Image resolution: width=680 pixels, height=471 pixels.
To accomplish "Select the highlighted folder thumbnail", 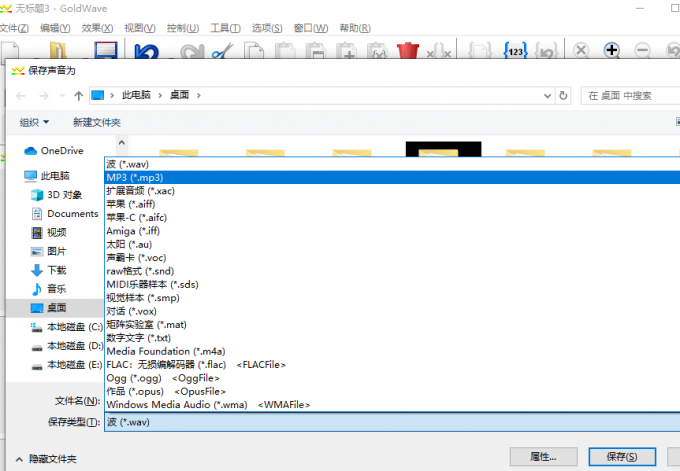I will point(443,149).
